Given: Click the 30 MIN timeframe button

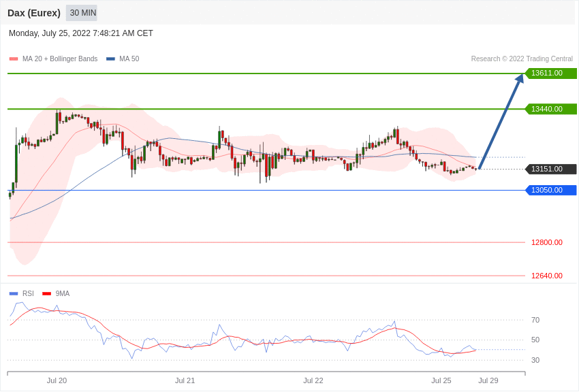Looking at the screenshot, I should (82, 13).
